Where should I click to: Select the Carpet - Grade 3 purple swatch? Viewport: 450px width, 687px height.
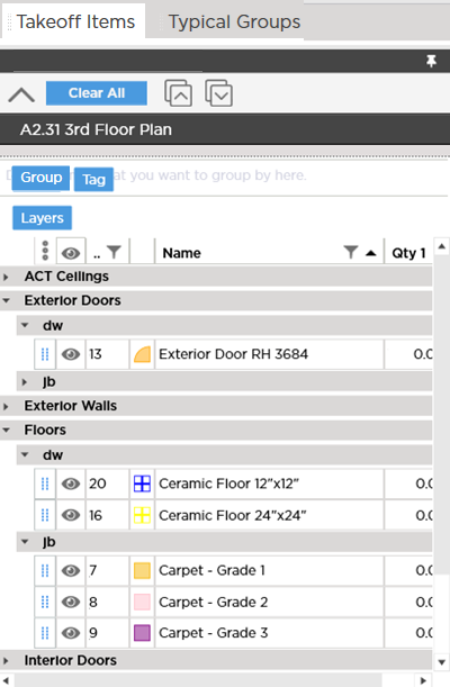(x=142, y=633)
